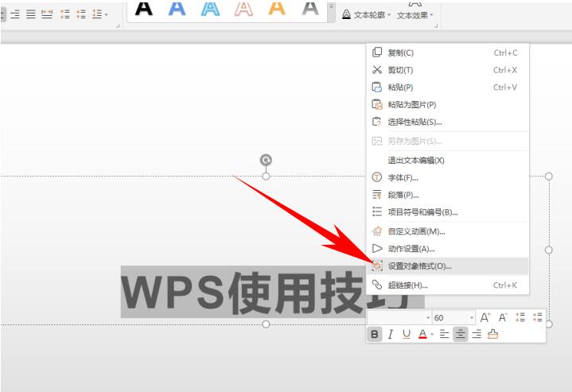This screenshot has height=392, width=572.
Task: Toggle align left in mini toolbar
Action: tap(444, 334)
